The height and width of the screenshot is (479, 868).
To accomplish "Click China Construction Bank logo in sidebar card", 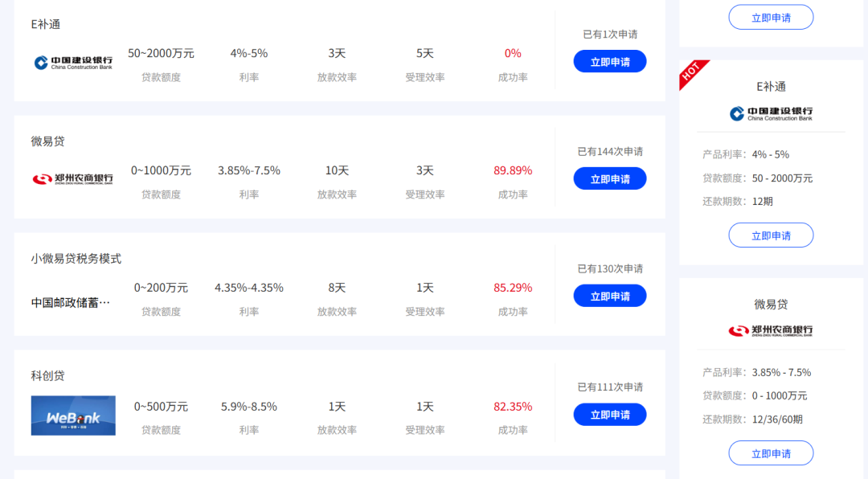I will [x=771, y=113].
